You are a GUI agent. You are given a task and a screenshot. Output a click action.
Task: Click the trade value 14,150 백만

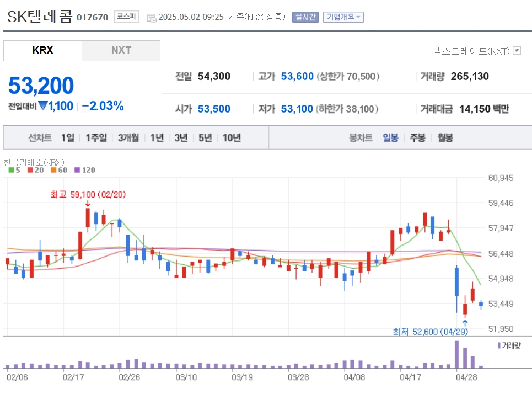tap(484, 109)
